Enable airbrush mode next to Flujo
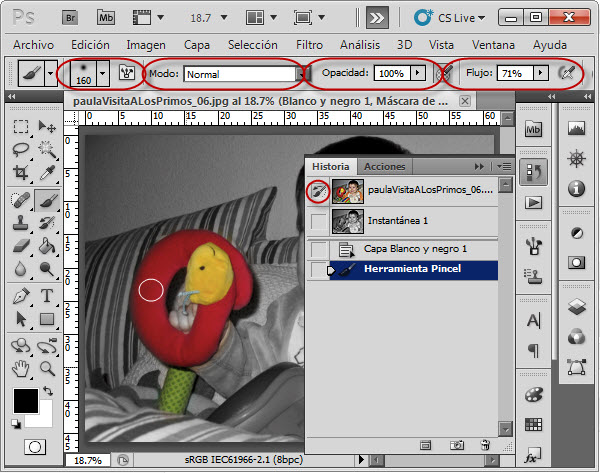 [567, 73]
